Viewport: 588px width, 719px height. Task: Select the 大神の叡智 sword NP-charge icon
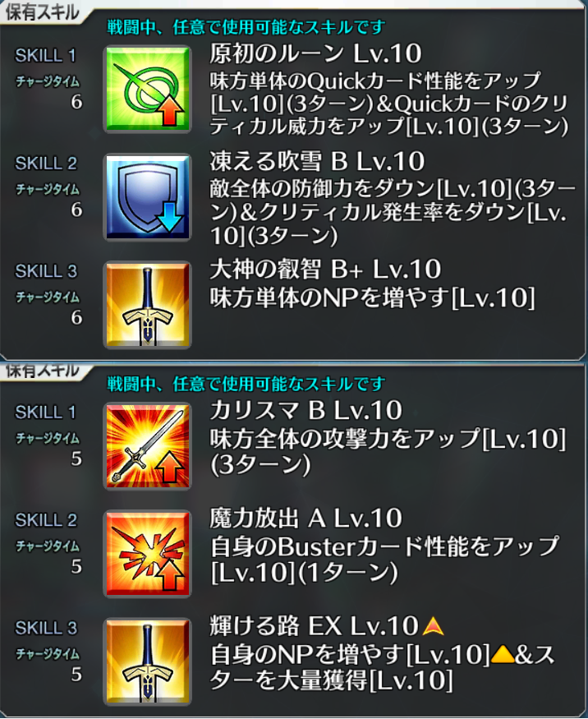[148, 305]
